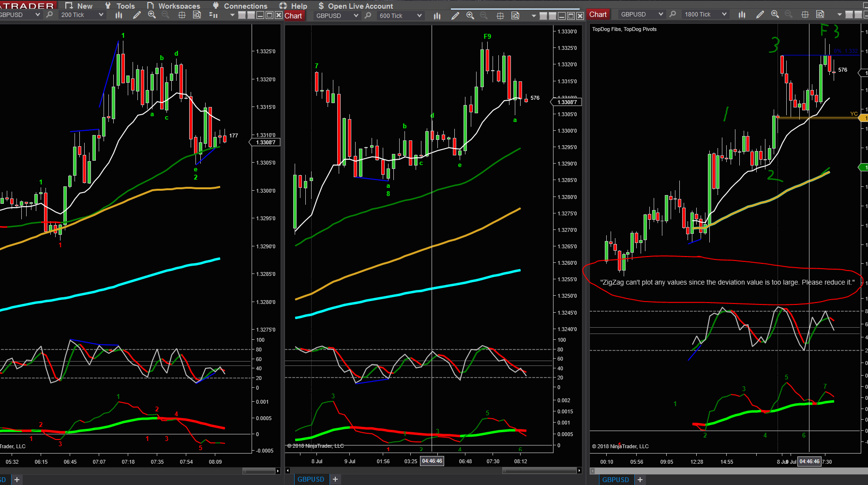Toggle the crosshair in the 600 Tick chart

coord(500,16)
